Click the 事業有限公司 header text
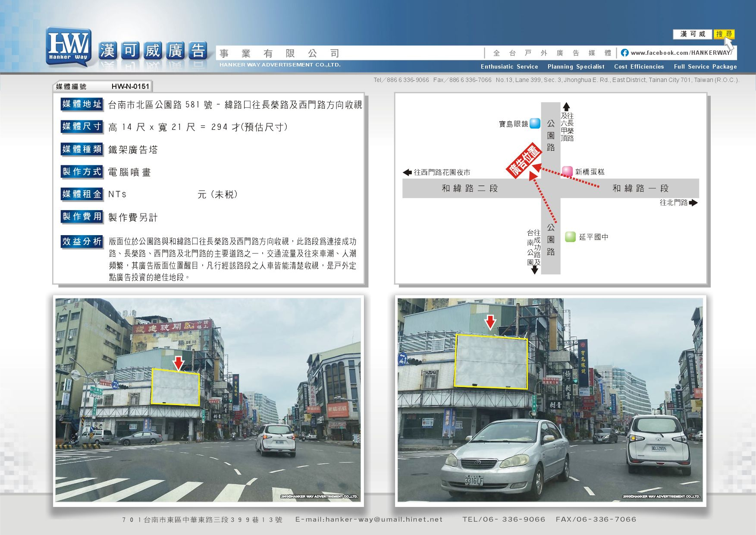 pos(279,53)
